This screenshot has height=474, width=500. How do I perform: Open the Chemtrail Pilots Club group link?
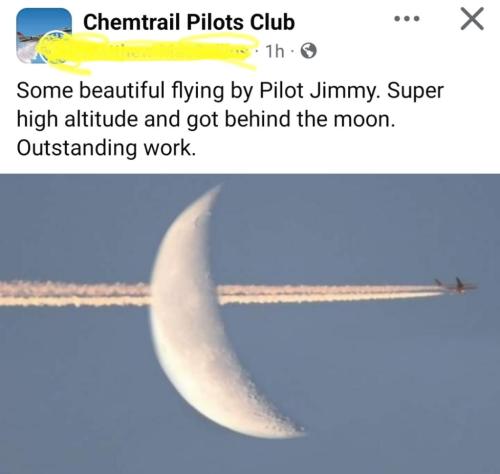189,22
